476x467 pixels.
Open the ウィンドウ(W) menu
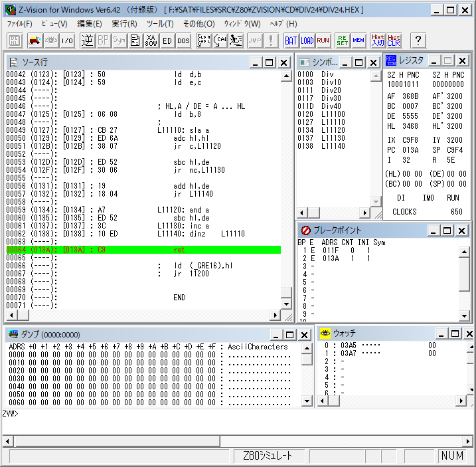click(242, 24)
